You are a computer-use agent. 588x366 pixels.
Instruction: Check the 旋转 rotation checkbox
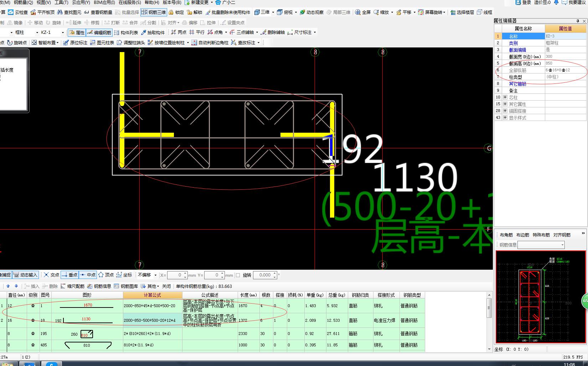[238, 275]
